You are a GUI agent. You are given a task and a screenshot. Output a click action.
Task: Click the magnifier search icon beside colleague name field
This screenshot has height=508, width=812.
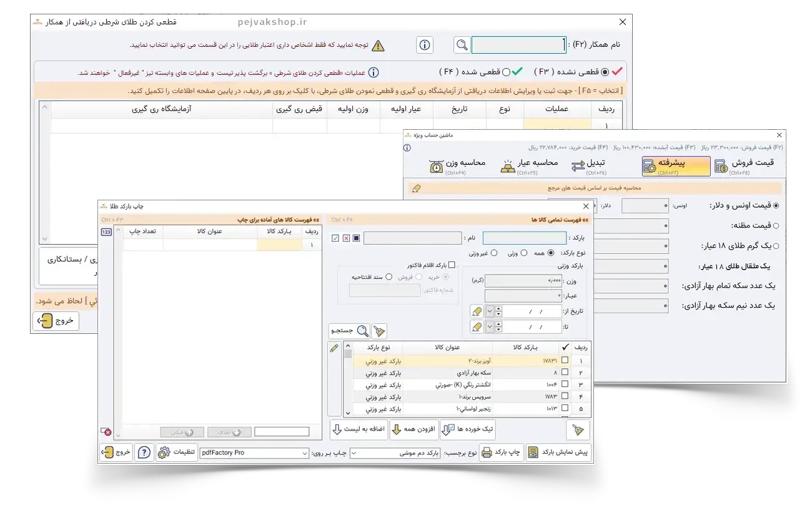462,45
